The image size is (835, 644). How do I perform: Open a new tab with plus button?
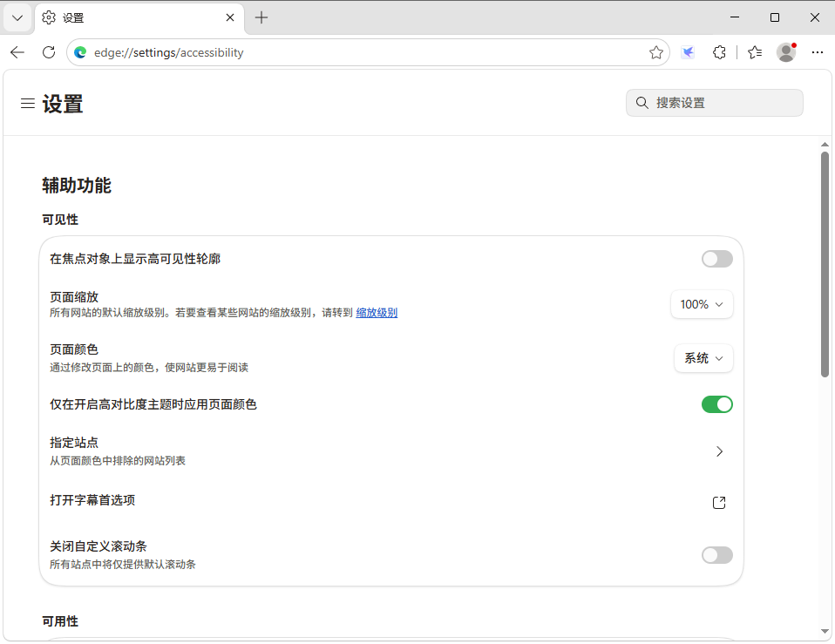pyautogui.click(x=261, y=17)
